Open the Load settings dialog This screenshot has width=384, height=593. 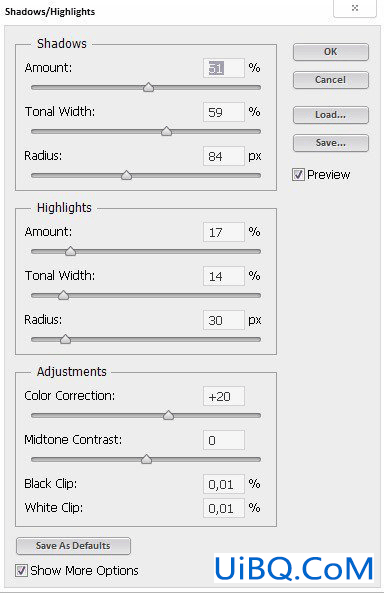pos(331,115)
